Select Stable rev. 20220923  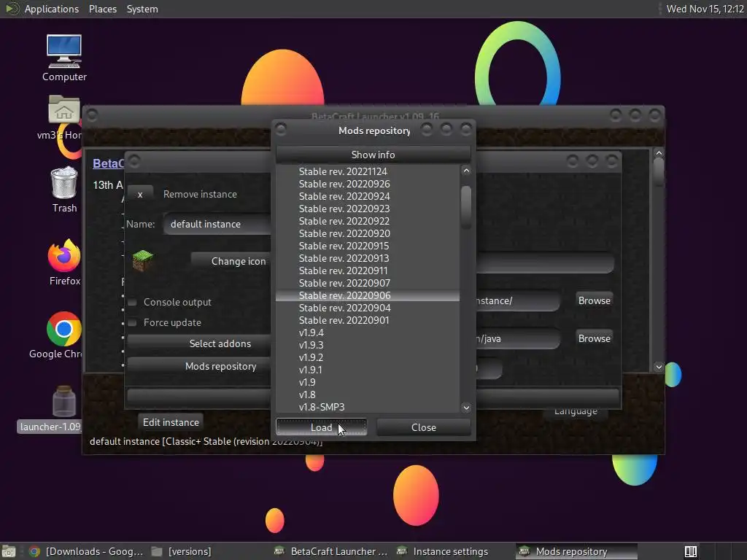coord(368,209)
